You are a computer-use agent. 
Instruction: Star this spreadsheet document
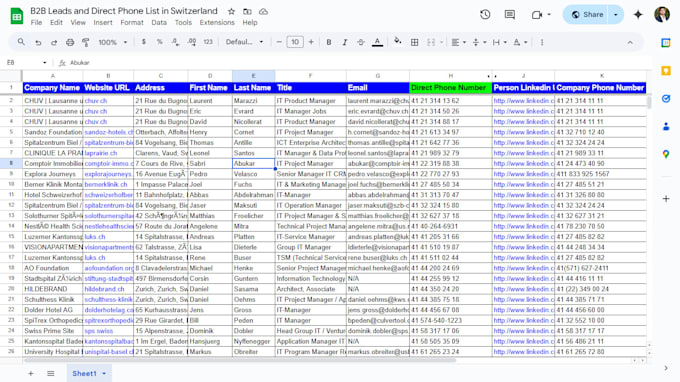[x=231, y=12]
